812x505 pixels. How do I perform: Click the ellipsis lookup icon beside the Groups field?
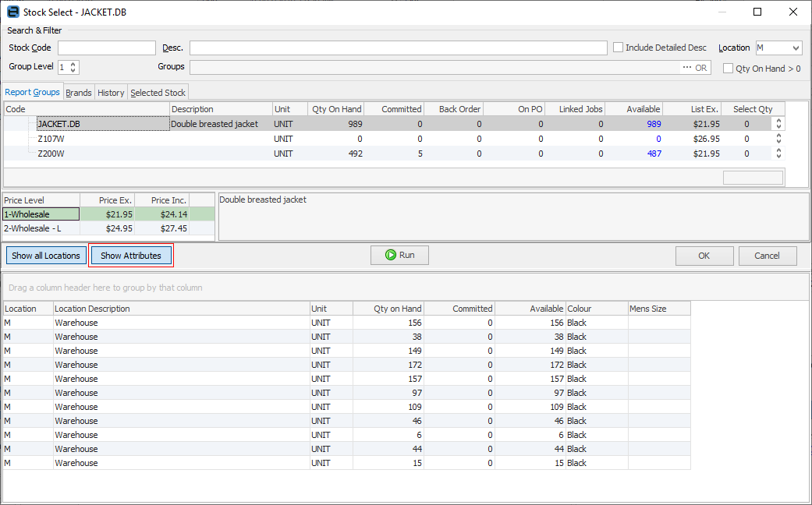686,66
